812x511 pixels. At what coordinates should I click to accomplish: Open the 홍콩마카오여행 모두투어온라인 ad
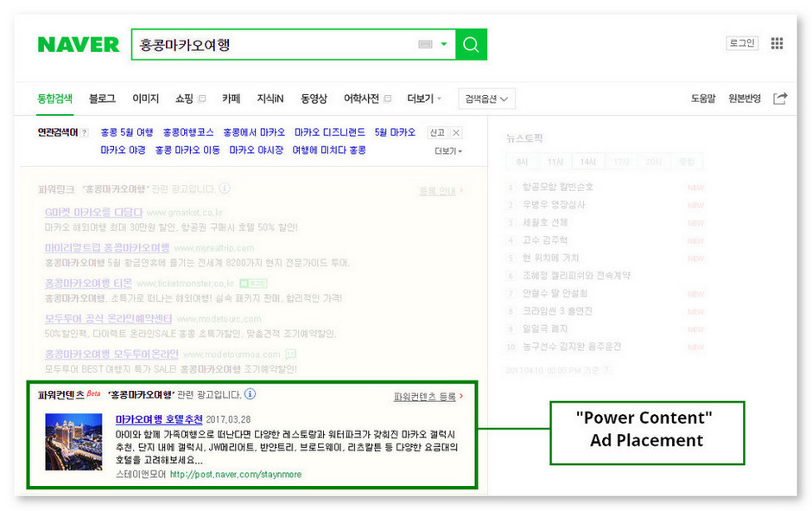coord(111,354)
